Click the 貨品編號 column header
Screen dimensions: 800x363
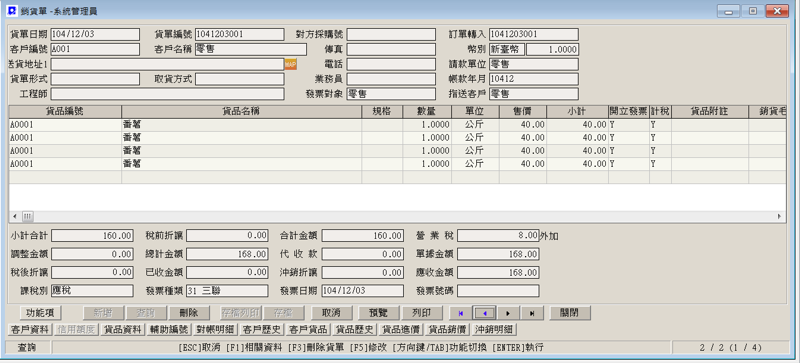(65, 112)
